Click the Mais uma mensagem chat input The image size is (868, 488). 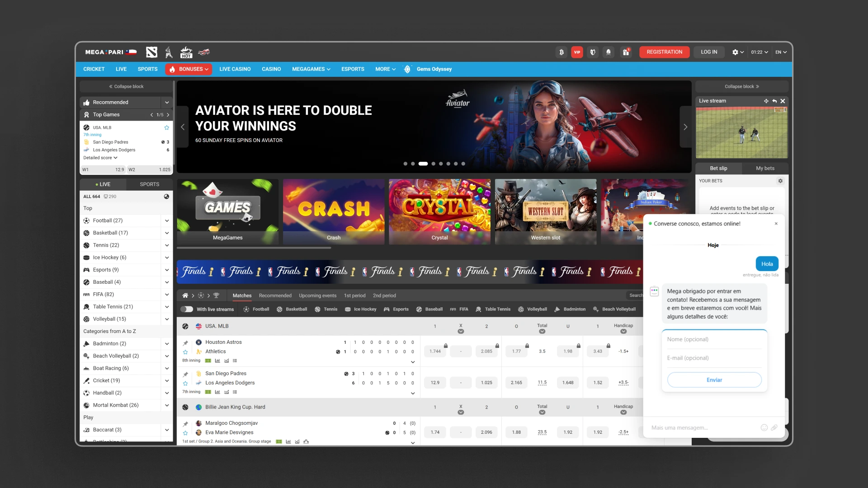point(703,427)
